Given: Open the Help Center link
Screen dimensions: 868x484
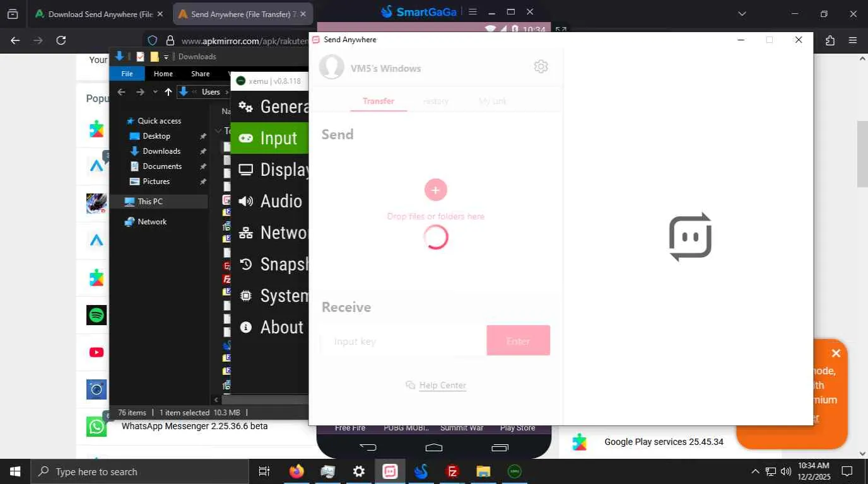Looking at the screenshot, I should pos(443,385).
